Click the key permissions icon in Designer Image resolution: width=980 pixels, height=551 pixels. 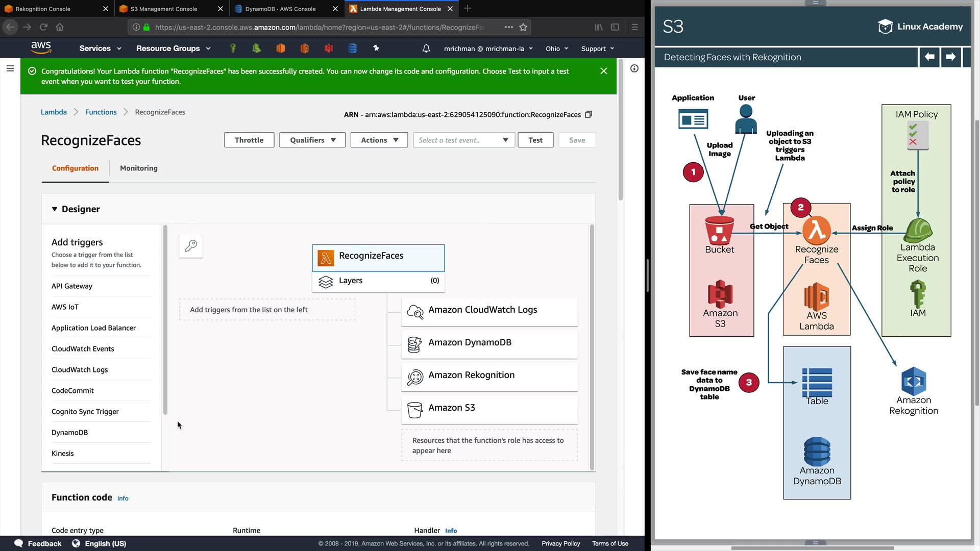point(191,246)
